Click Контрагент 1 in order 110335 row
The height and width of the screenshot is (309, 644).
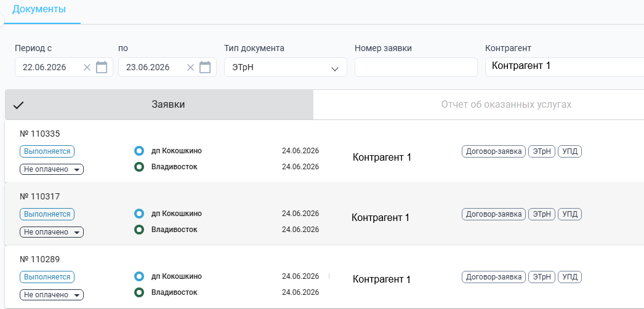382,157
